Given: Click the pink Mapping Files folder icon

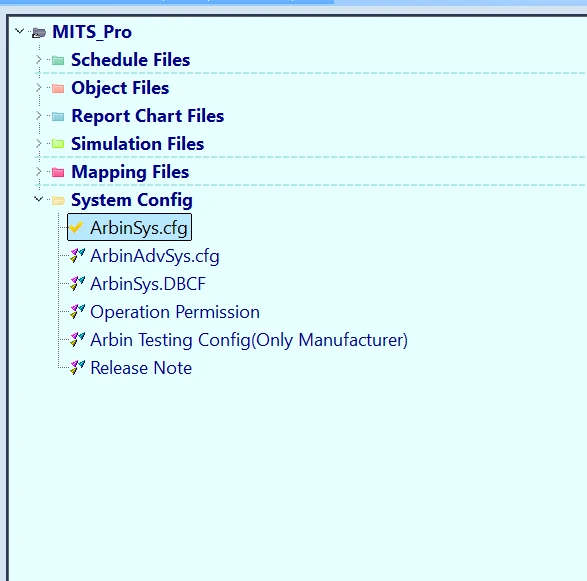Looking at the screenshot, I should pos(58,172).
